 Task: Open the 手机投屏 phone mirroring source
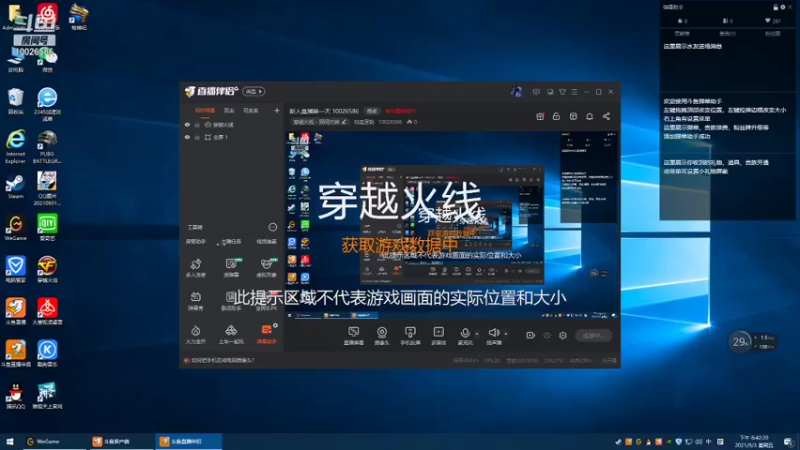[410, 336]
